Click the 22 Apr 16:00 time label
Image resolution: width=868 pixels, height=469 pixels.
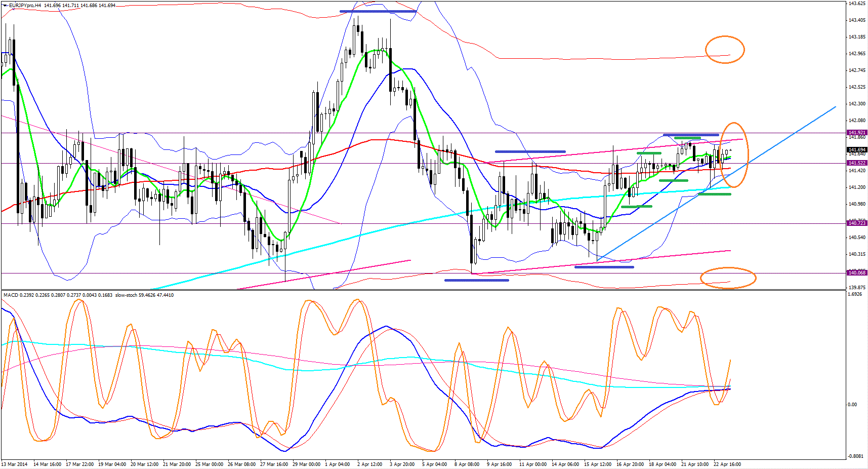point(727,464)
